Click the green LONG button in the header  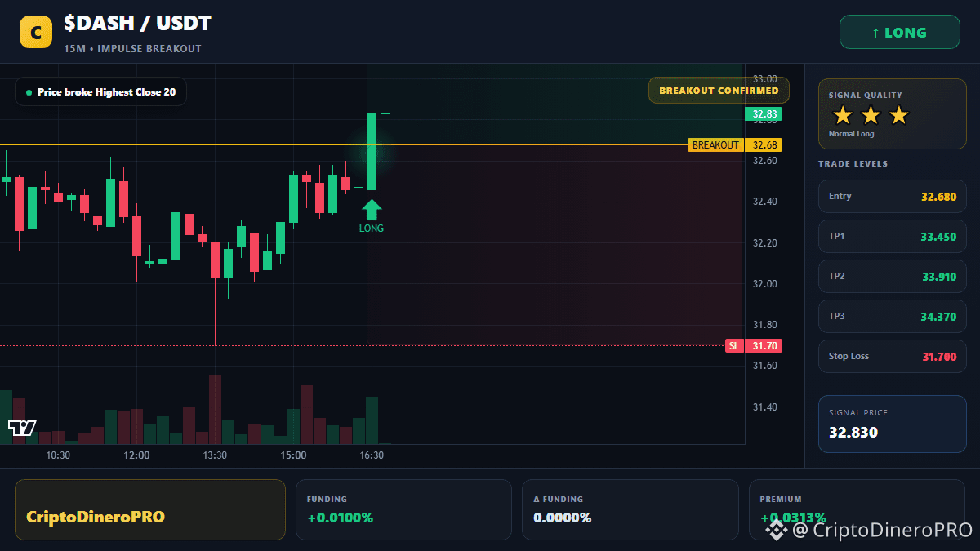click(900, 33)
